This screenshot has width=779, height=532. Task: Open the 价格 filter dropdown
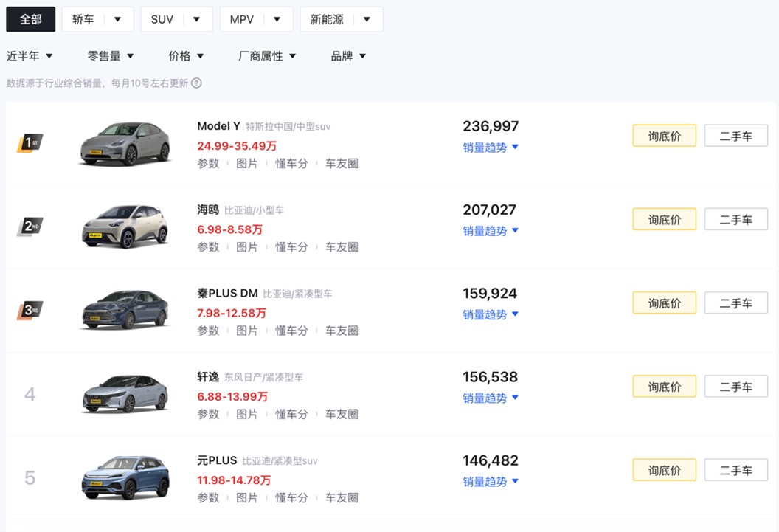[x=186, y=56]
